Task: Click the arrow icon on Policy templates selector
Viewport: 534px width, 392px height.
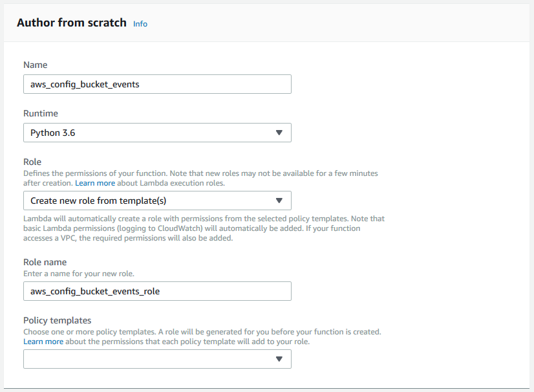Action: 279,359
